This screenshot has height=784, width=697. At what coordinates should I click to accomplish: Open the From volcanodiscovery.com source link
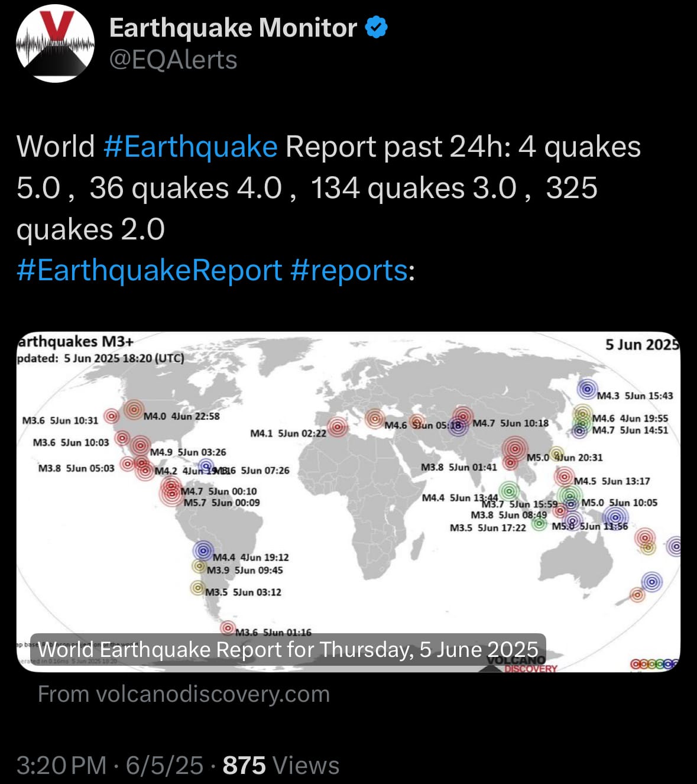(x=184, y=694)
